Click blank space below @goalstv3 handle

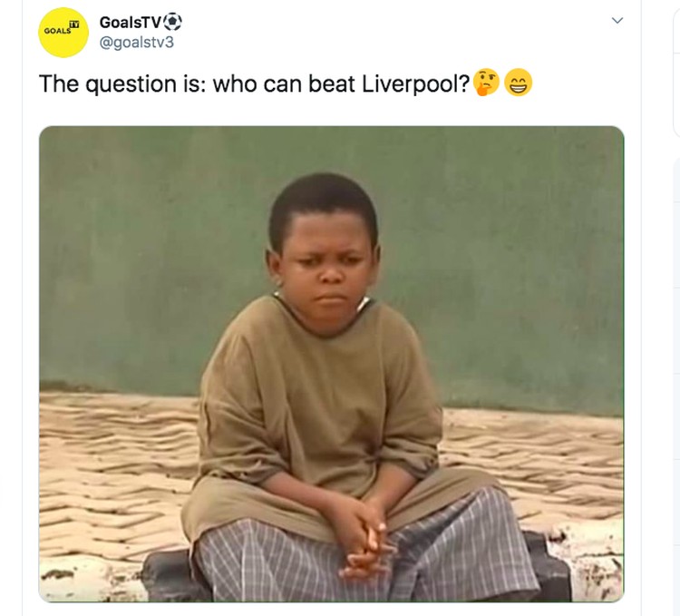pos(137,59)
